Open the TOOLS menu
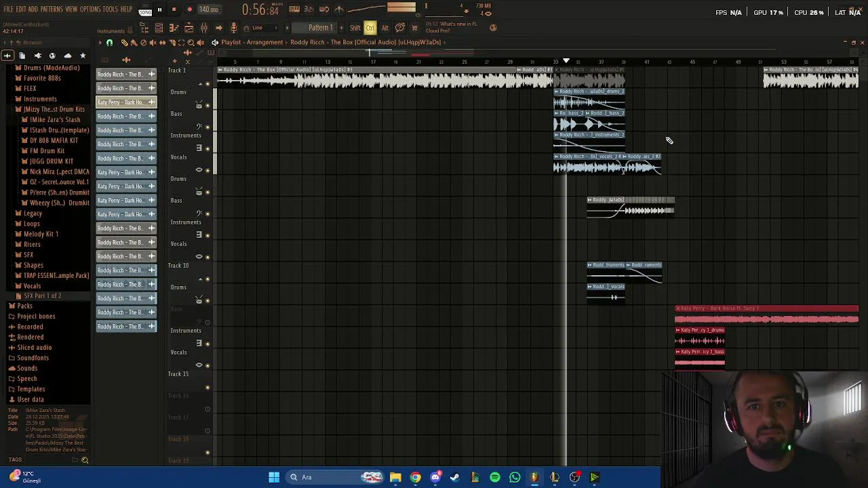The height and width of the screenshot is (488, 868). point(111,9)
